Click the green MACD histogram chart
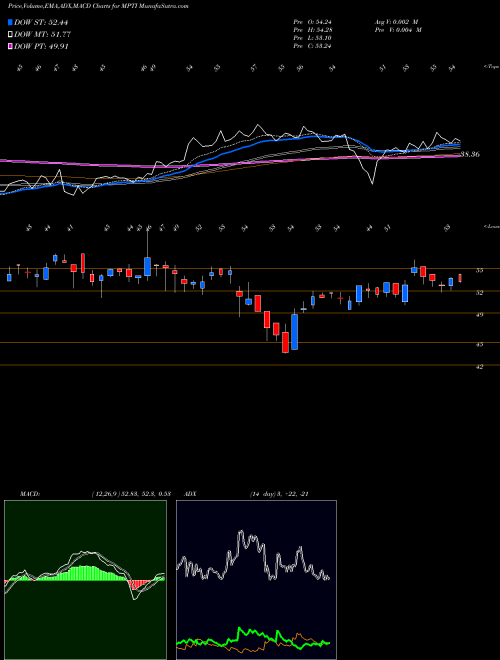This screenshot has width=500, height=660. click(x=85, y=580)
